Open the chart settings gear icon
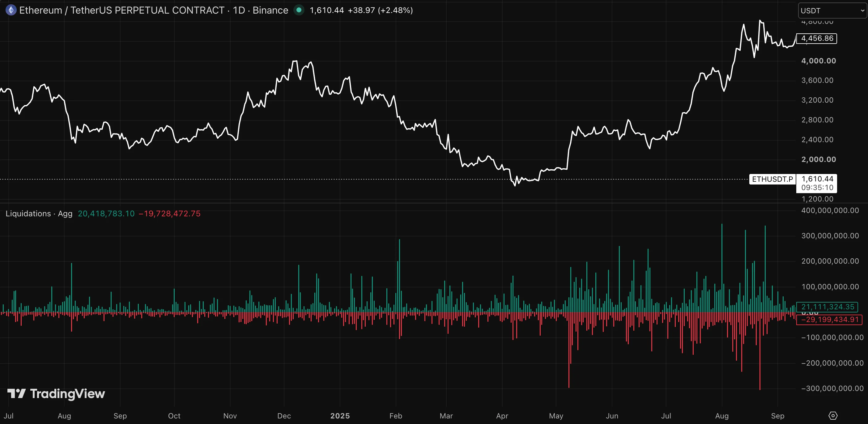This screenshot has height=424, width=868. (833, 416)
